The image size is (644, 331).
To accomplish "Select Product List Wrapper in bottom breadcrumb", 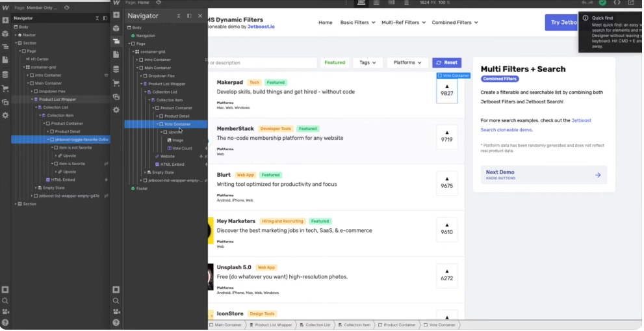I will point(270,325).
